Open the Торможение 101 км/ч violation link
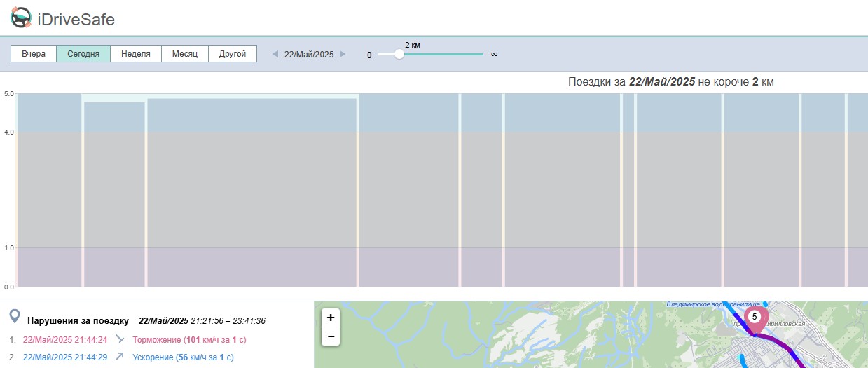Image resolution: width=868 pixels, height=368 pixels. click(x=189, y=340)
